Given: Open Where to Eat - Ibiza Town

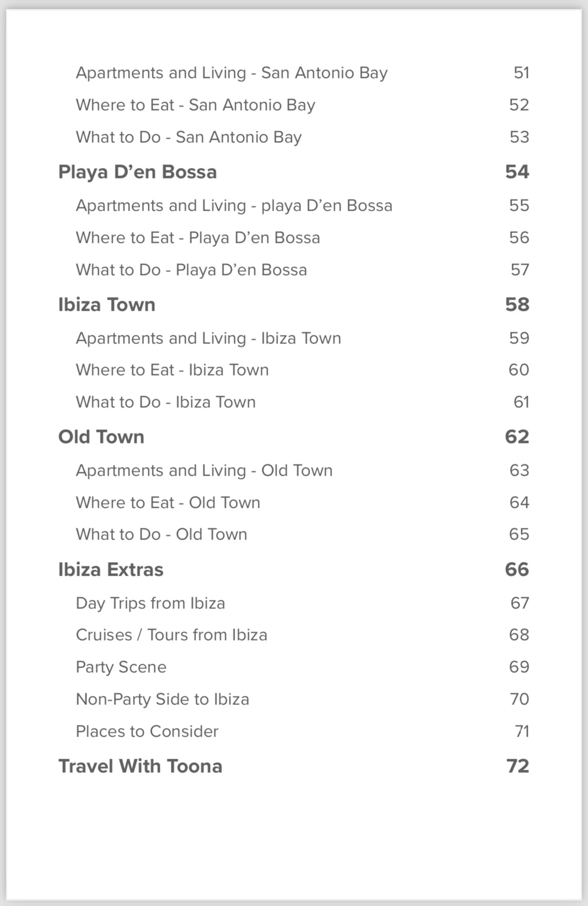Looking at the screenshot, I should [172, 370].
